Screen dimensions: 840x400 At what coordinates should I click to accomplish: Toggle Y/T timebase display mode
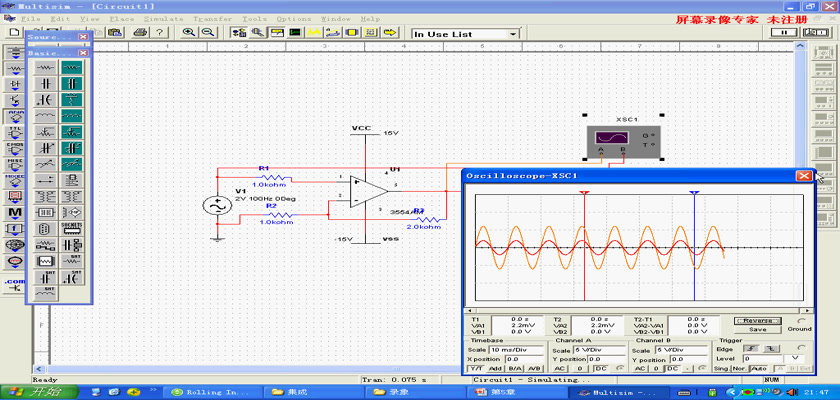tap(476, 368)
